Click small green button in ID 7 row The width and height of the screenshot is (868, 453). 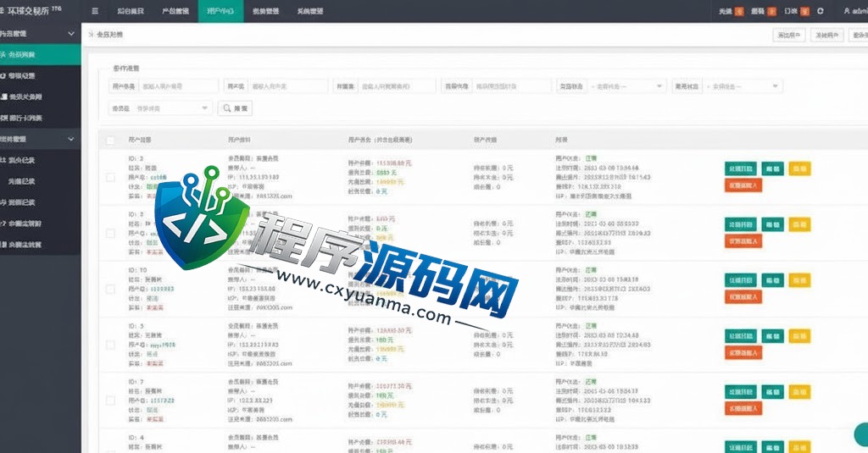(x=772, y=391)
